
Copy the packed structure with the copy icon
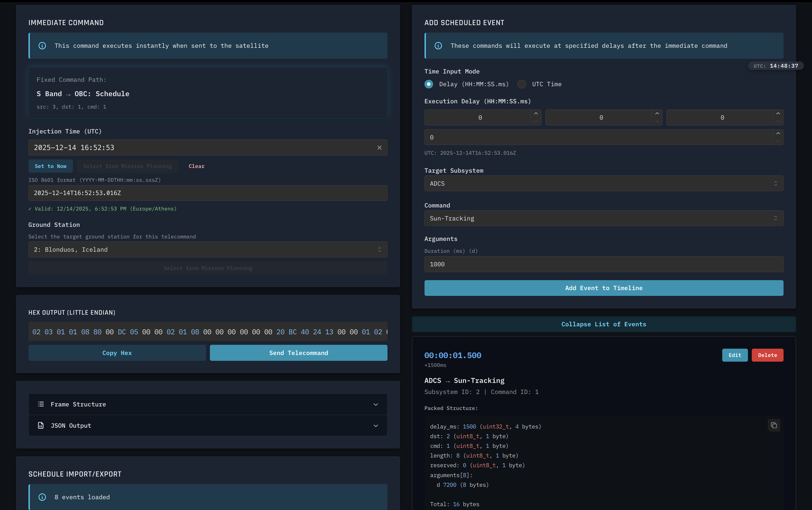774,425
